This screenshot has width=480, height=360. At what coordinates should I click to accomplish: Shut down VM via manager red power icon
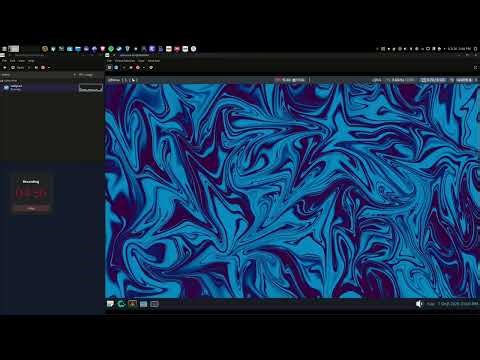43,67
